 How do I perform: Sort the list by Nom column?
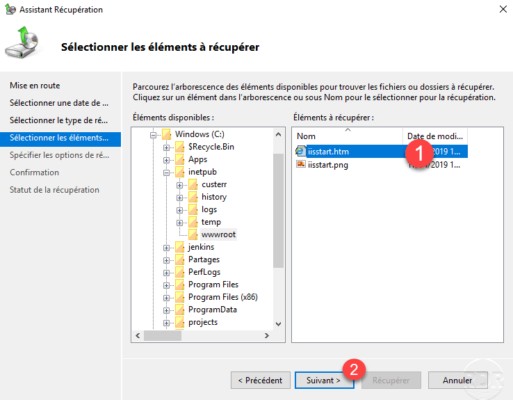347,136
